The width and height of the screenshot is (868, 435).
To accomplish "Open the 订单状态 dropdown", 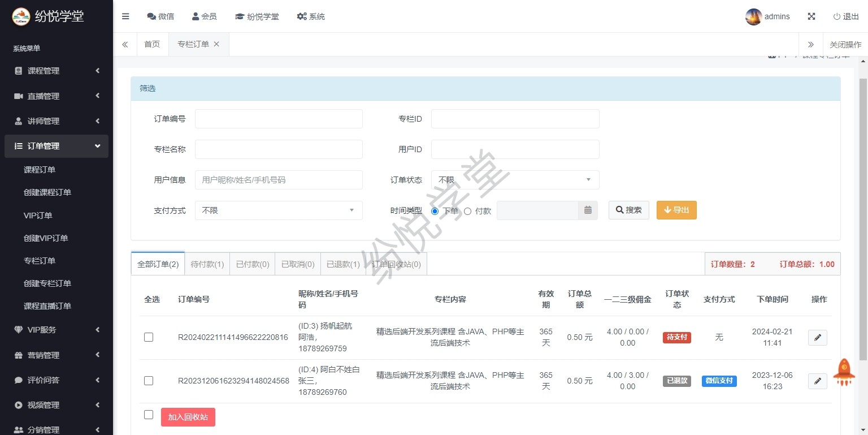I will [515, 180].
